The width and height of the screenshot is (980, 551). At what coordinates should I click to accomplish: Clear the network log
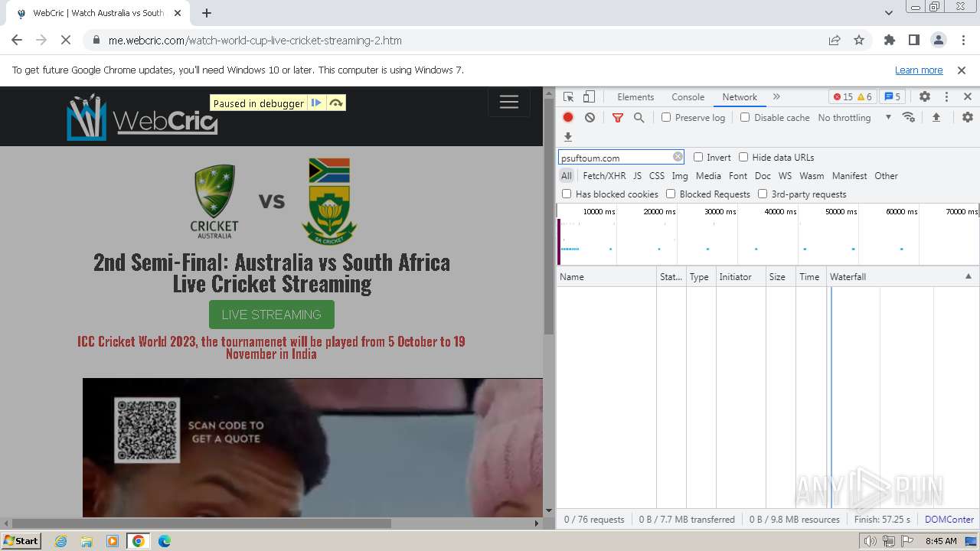[x=590, y=117]
